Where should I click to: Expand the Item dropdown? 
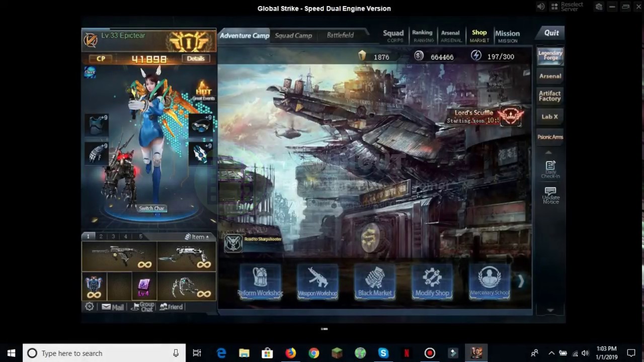point(197,237)
